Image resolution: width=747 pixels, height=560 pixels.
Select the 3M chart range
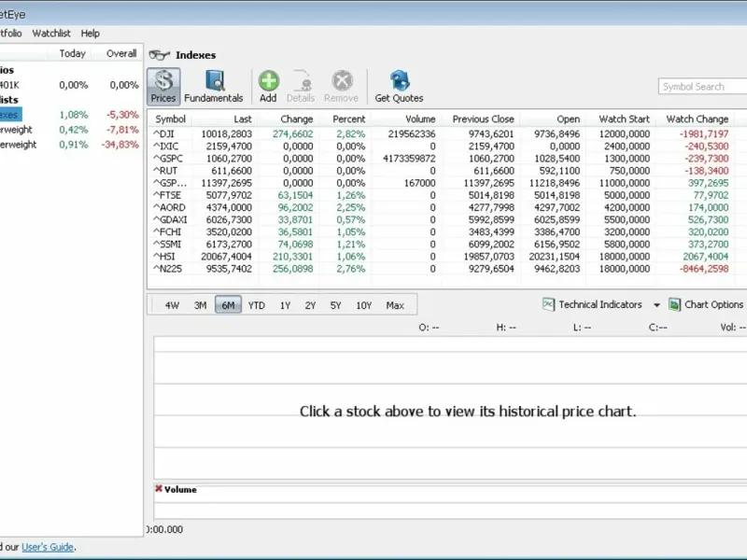200,305
